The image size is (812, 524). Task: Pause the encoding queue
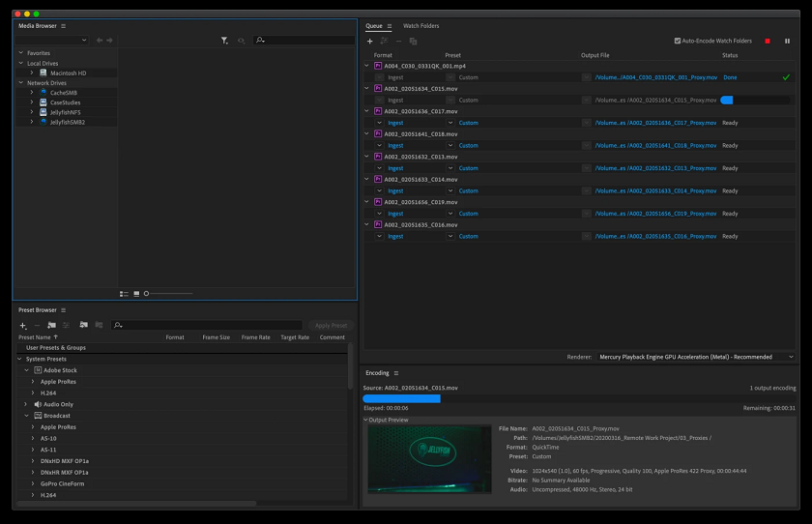click(x=787, y=42)
